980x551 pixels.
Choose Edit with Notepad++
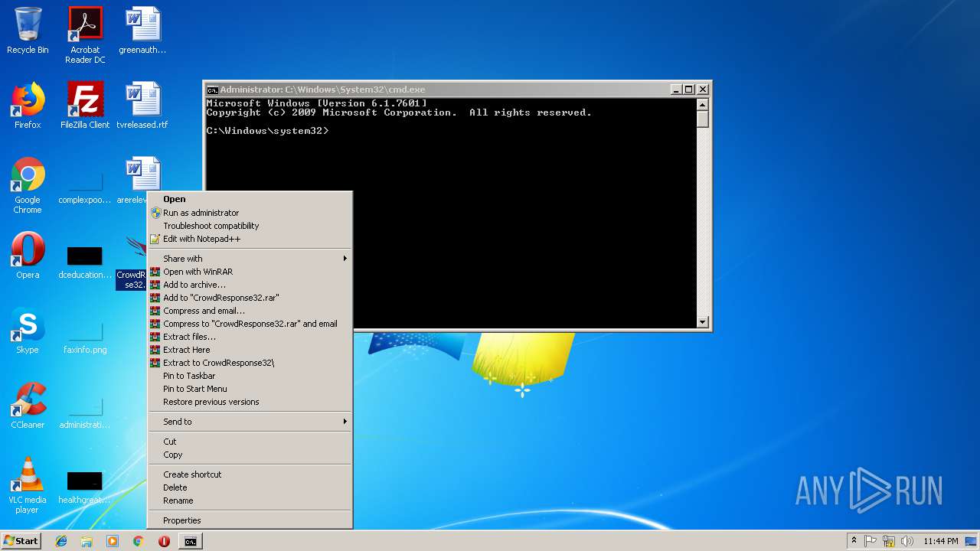(x=250, y=239)
